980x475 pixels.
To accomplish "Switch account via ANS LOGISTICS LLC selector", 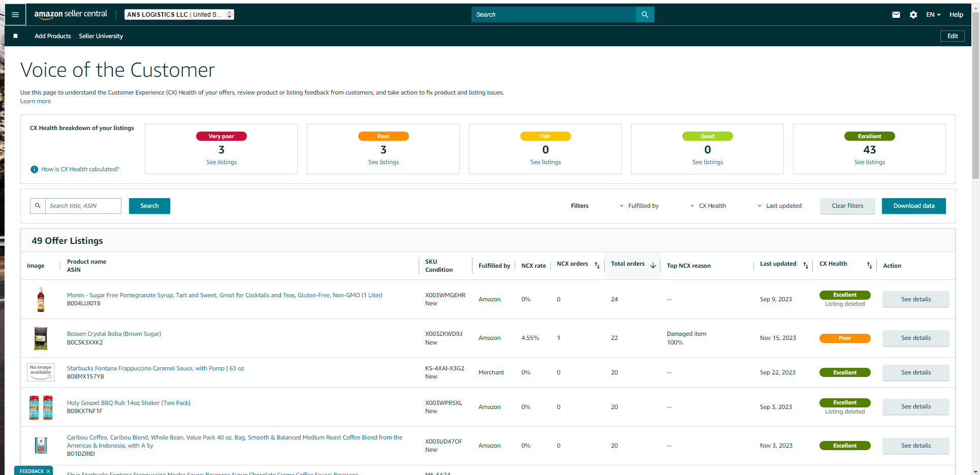I will tap(179, 15).
